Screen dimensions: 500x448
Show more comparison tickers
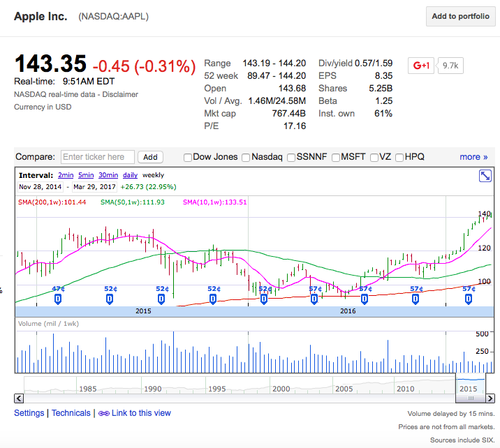click(473, 157)
